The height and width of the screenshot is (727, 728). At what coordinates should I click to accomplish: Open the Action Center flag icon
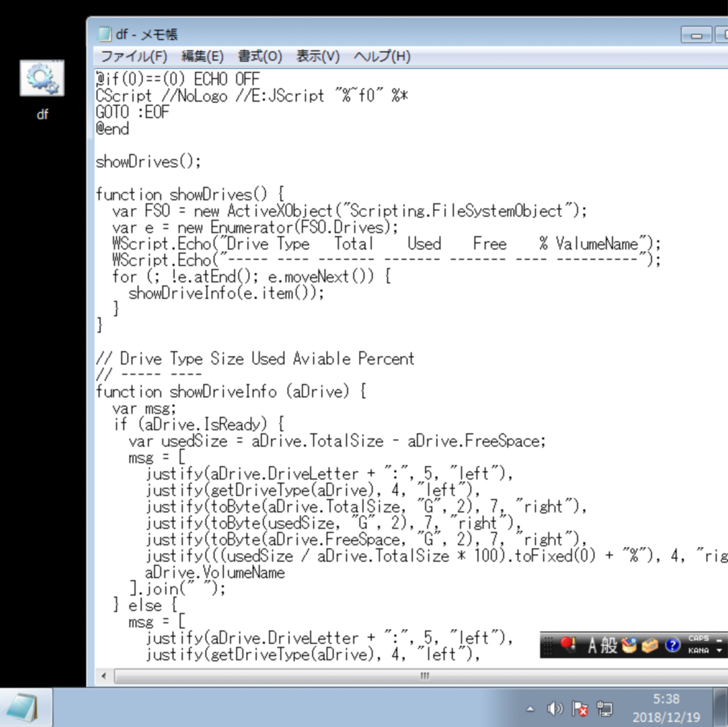click(x=580, y=709)
